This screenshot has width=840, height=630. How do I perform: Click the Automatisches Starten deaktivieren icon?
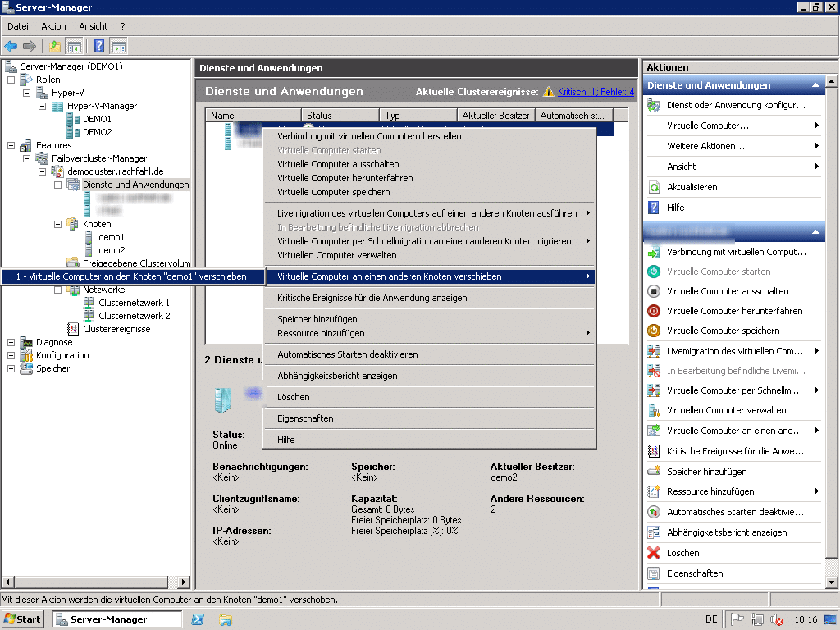click(654, 512)
